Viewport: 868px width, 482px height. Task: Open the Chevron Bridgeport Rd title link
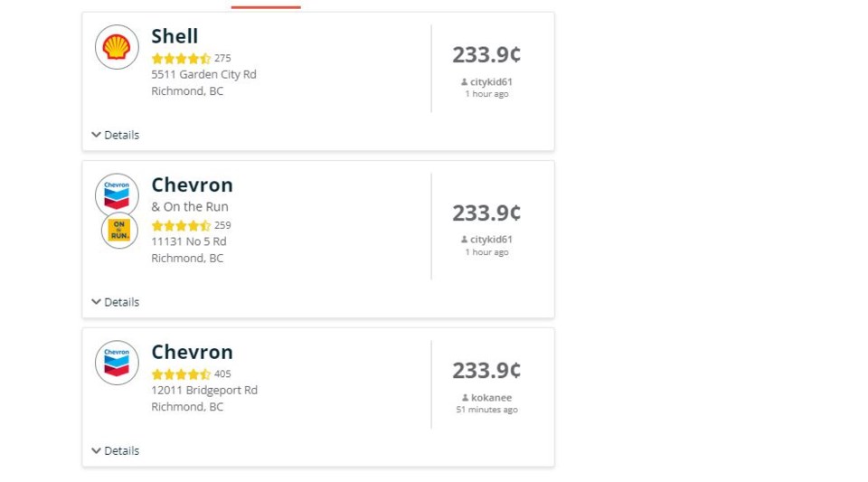coord(192,352)
